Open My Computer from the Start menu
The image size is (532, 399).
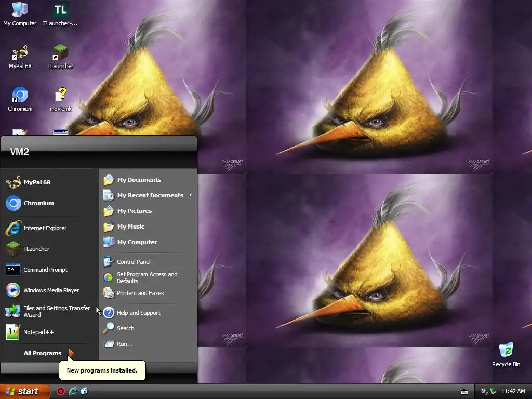pos(148,242)
